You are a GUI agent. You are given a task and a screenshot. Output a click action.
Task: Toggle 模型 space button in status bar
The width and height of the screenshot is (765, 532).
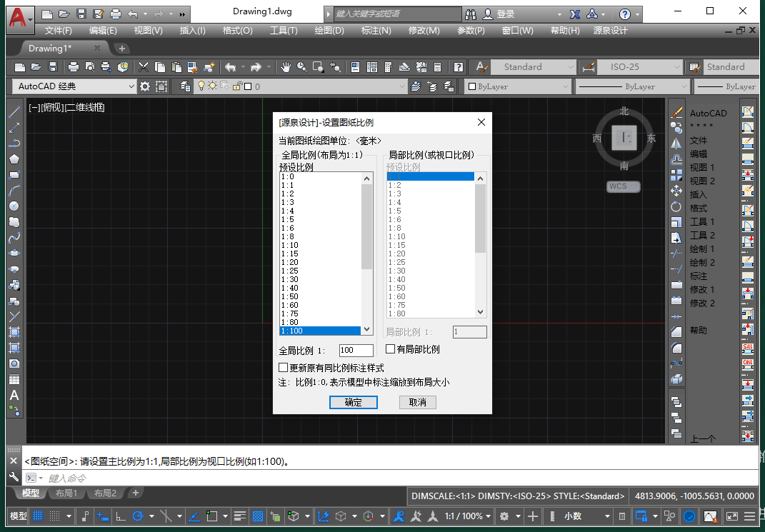click(19, 516)
